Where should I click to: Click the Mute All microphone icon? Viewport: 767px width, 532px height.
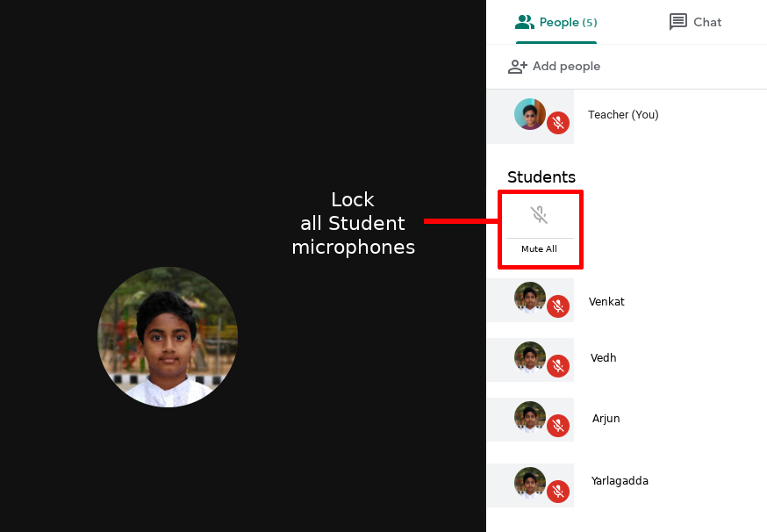539,214
